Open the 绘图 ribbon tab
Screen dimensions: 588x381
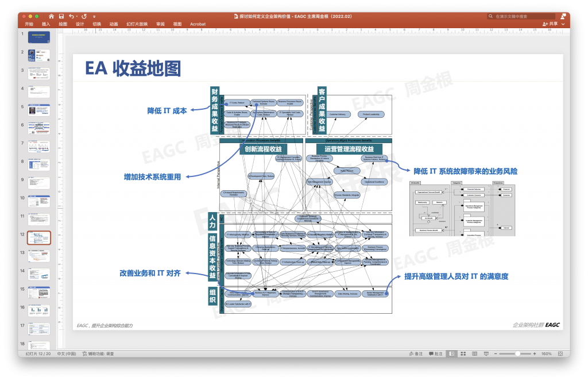coord(63,24)
